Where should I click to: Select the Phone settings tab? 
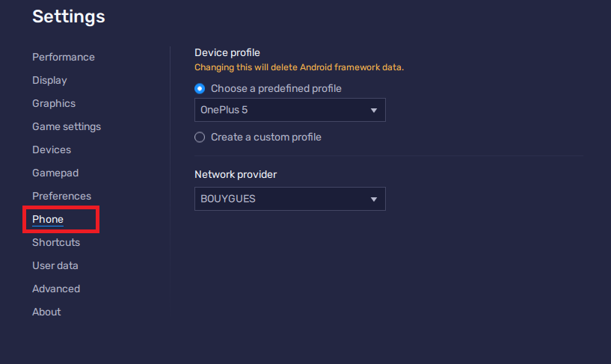[x=48, y=219]
